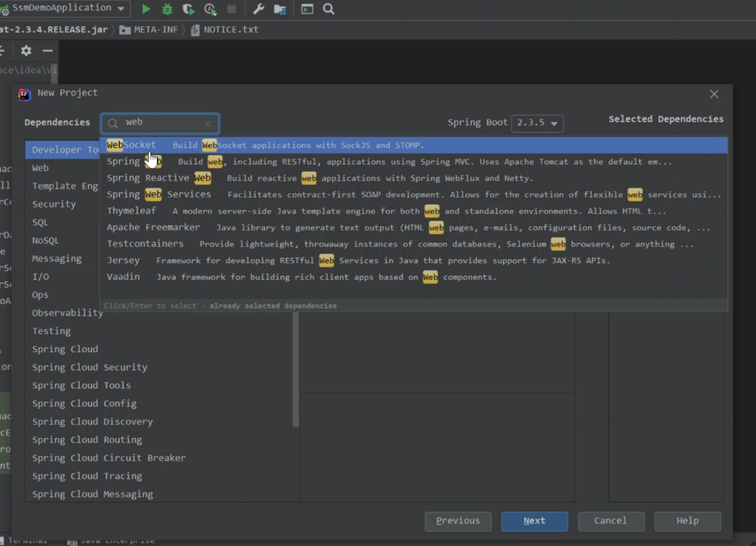Click the web search input field
Image resolution: width=756 pixels, height=546 pixels.
pos(160,123)
